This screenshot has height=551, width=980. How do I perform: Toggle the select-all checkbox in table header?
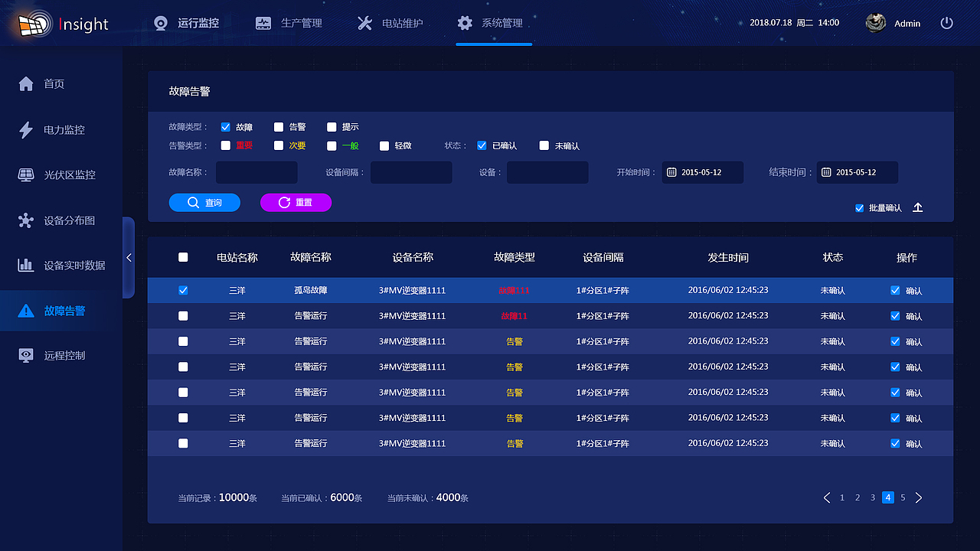[182, 258]
